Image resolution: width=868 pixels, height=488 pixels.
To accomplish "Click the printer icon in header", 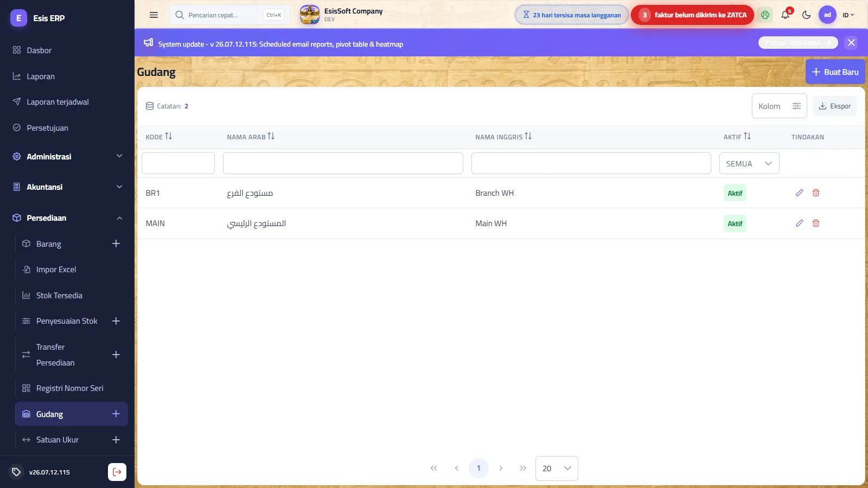I will pyautogui.click(x=765, y=15).
